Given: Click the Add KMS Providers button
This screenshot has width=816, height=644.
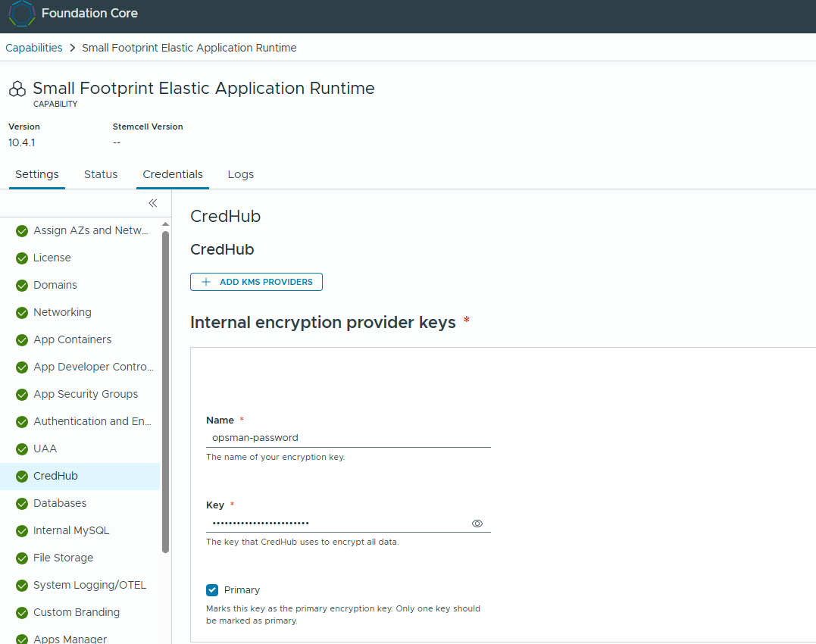Looking at the screenshot, I should [256, 282].
